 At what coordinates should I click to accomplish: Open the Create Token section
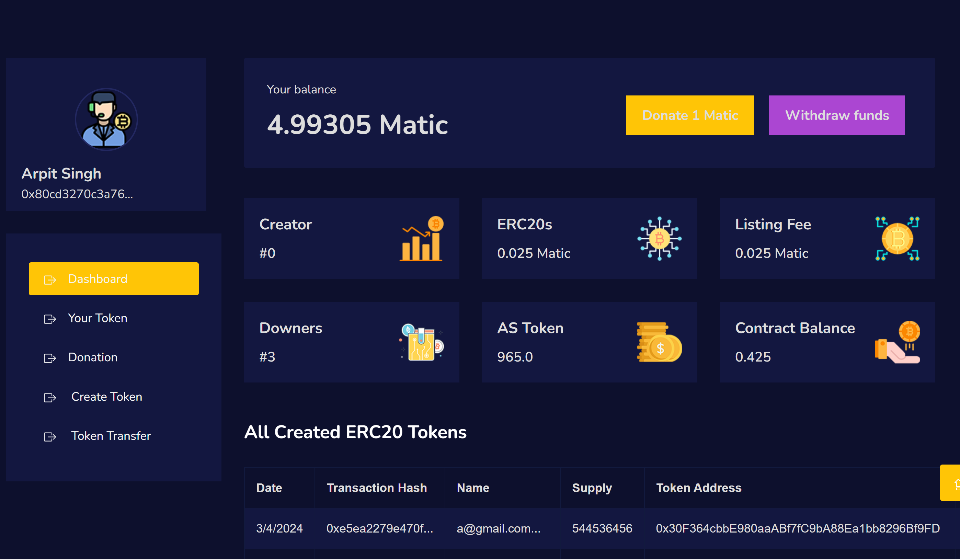[107, 397]
